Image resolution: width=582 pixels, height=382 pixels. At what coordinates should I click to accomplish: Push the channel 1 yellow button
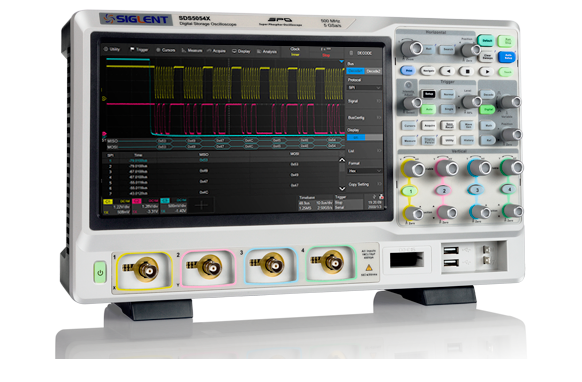[410, 191]
